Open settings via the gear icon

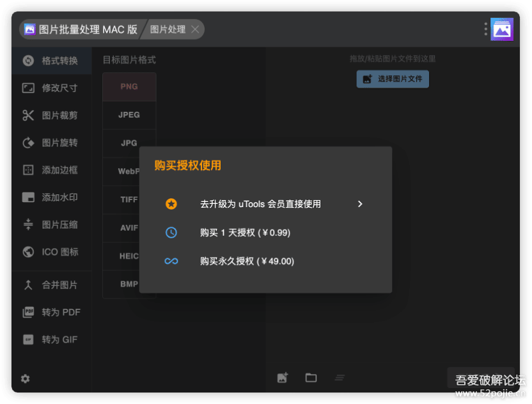click(x=26, y=378)
